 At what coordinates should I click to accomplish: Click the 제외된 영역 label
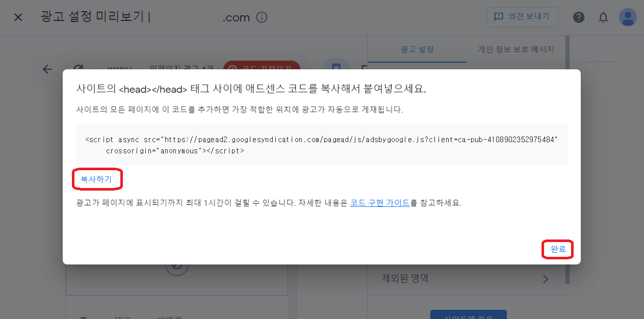(405, 279)
